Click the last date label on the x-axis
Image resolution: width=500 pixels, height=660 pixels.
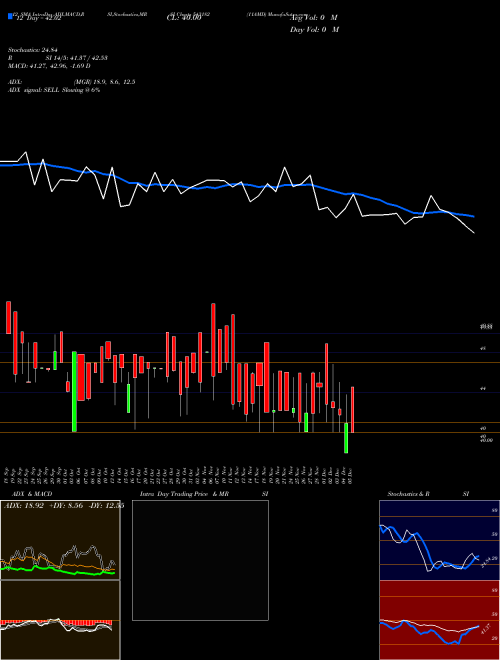click(x=351, y=473)
